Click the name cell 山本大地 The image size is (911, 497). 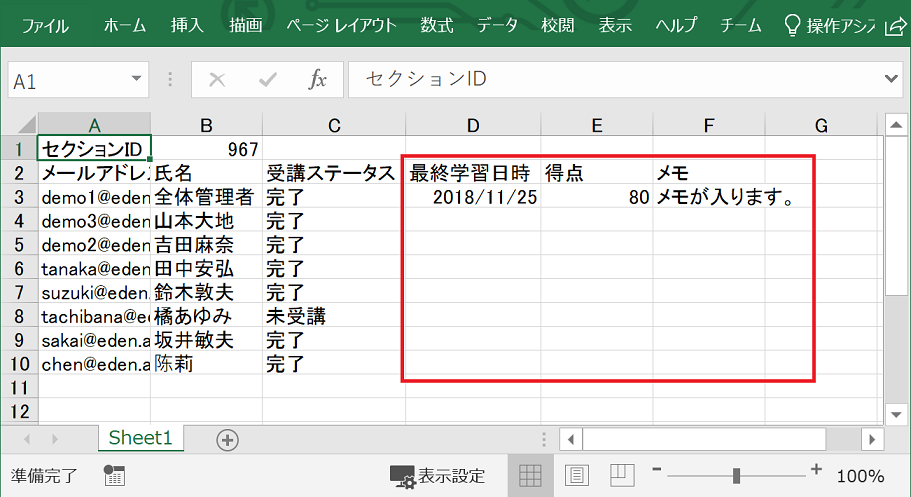pos(206,220)
